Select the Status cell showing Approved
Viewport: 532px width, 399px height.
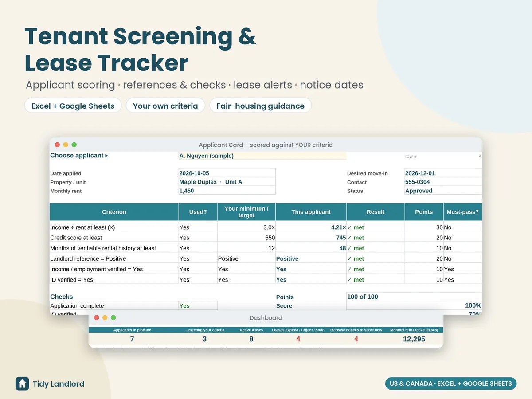click(x=443, y=191)
